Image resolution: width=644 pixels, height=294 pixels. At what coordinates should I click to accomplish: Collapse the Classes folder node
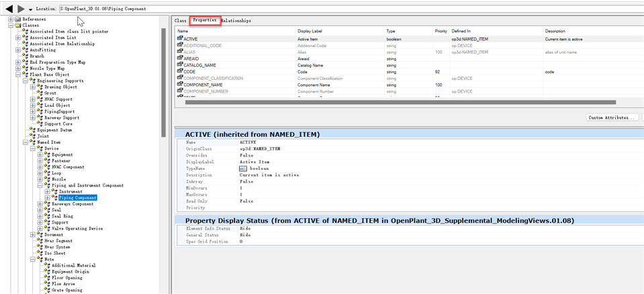[11, 26]
